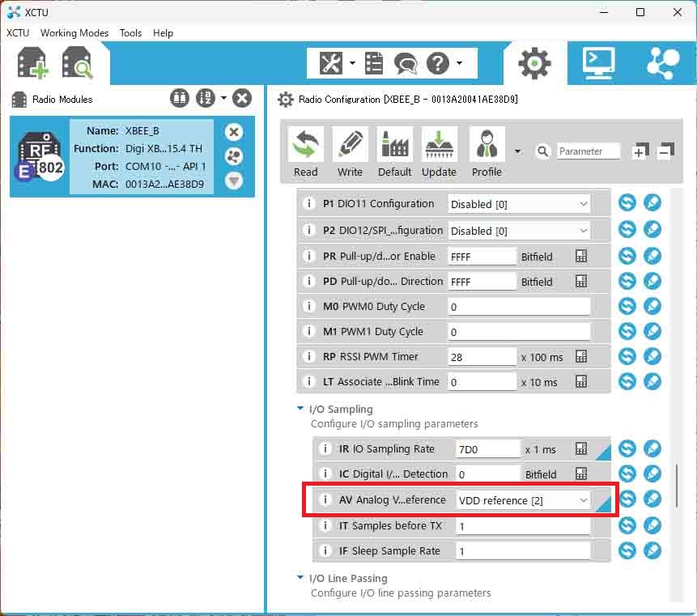Refresh the M0 PWM0 Duty Cycle value

tap(627, 306)
